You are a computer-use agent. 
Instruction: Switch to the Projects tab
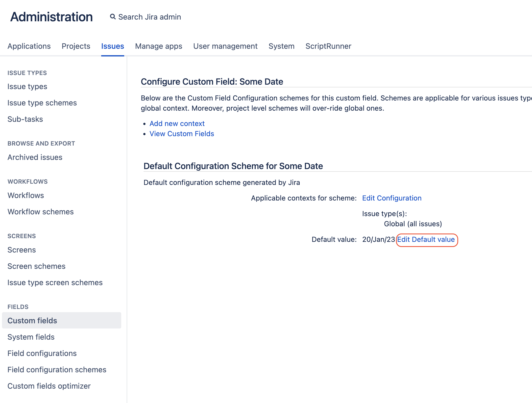(x=76, y=46)
